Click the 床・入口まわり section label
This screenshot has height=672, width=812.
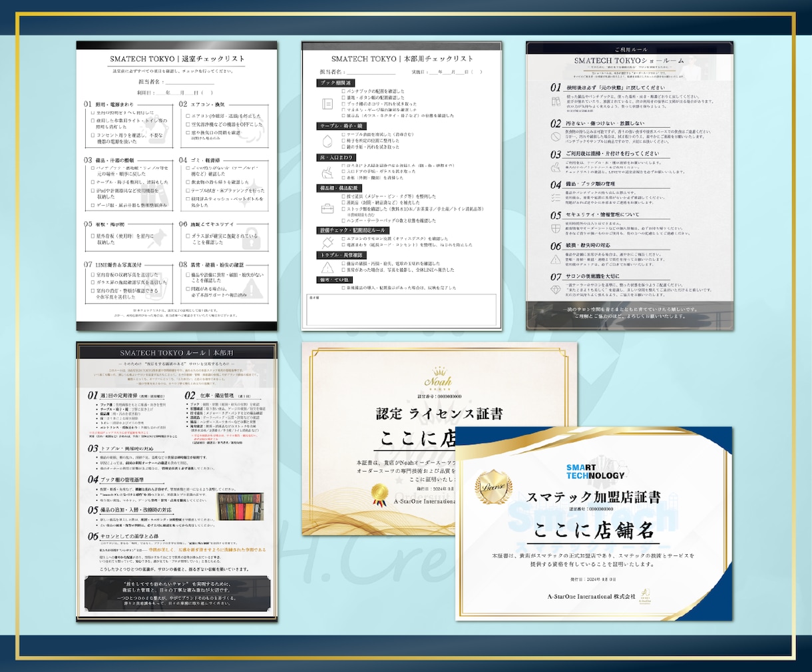click(x=337, y=158)
